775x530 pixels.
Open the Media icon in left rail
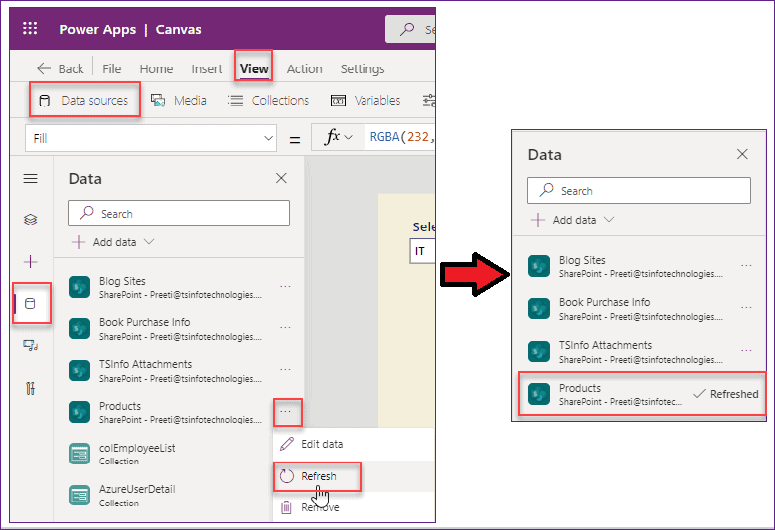(x=31, y=346)
